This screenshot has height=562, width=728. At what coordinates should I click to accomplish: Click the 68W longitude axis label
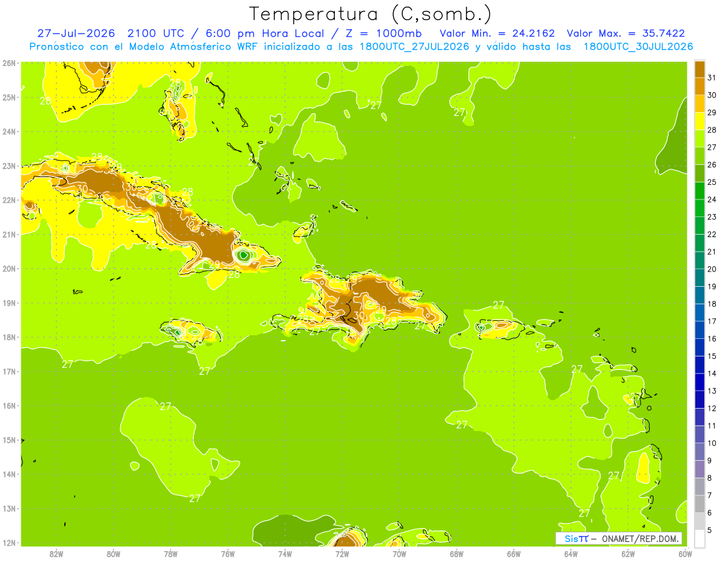pyautogui.click(x=457, y=554)
